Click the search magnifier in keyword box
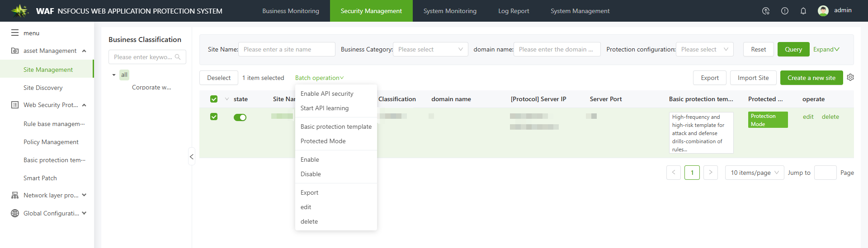This screenshot has height=248, width=868. pyautogui.click(x=178, y=57)
